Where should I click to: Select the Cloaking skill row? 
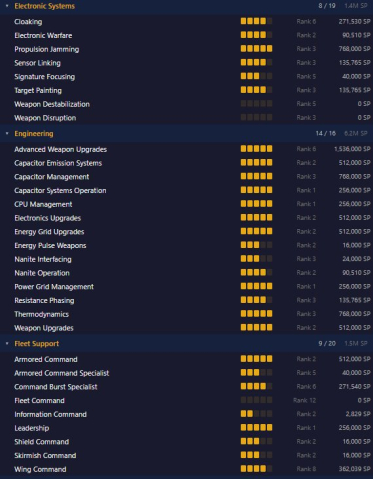pos(186,22)
